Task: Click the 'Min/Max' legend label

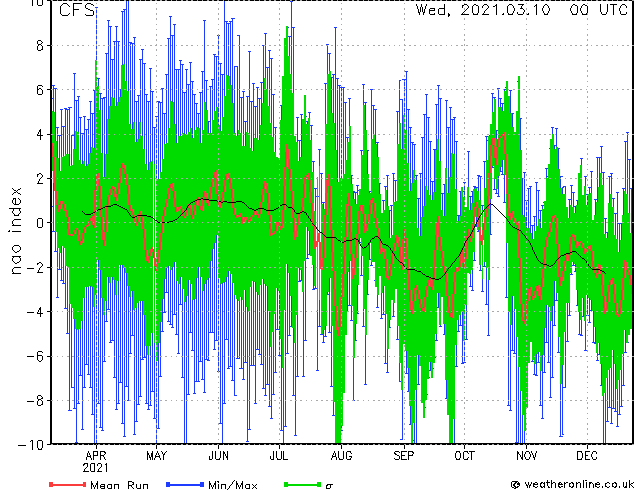Action: pyautogui.click(x=232, y=485)
